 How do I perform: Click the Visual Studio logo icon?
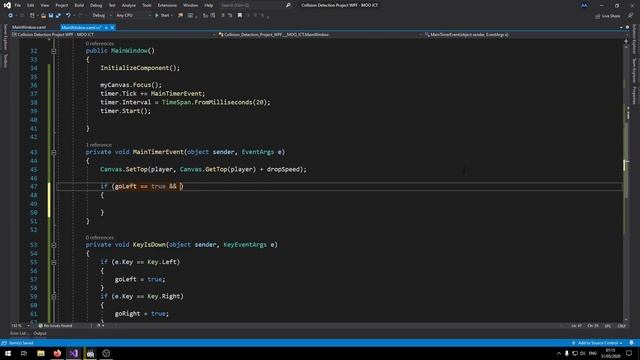click(x=7, y=5)
